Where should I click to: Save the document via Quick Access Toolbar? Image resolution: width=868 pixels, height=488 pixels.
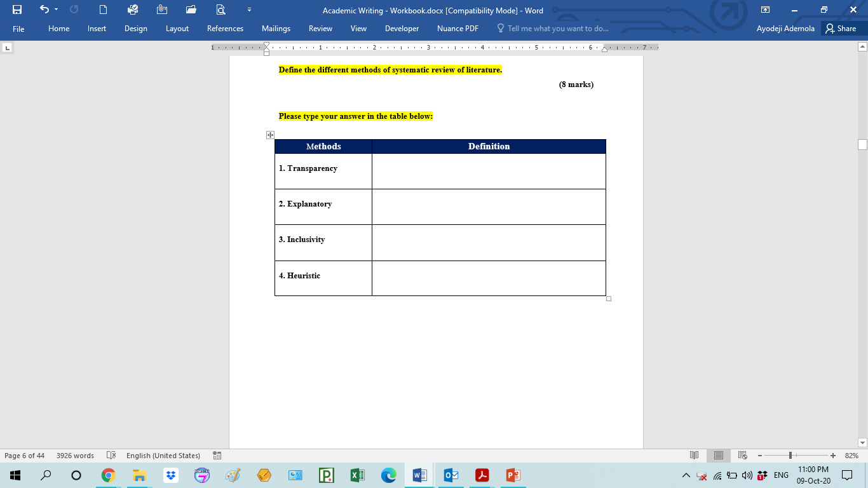(18, 10)
